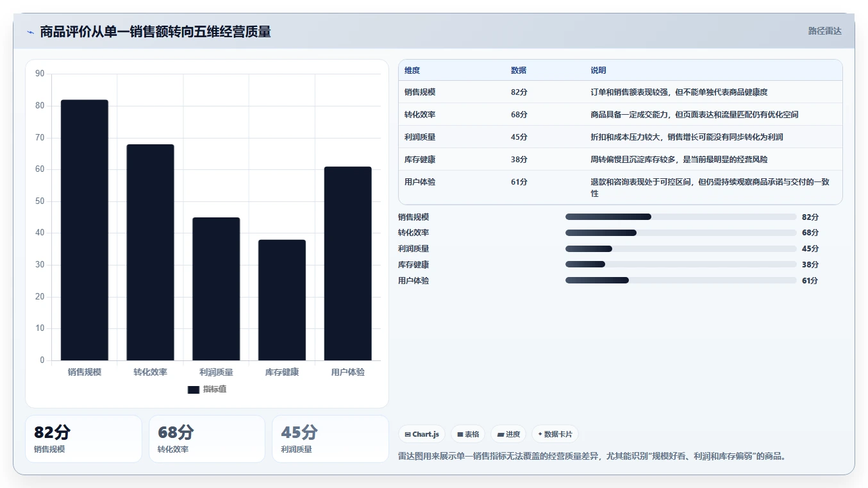This screenshot has width=868, height=488.
Task: Click the 用户体验 x-axis label
Action: pos(347,372)
